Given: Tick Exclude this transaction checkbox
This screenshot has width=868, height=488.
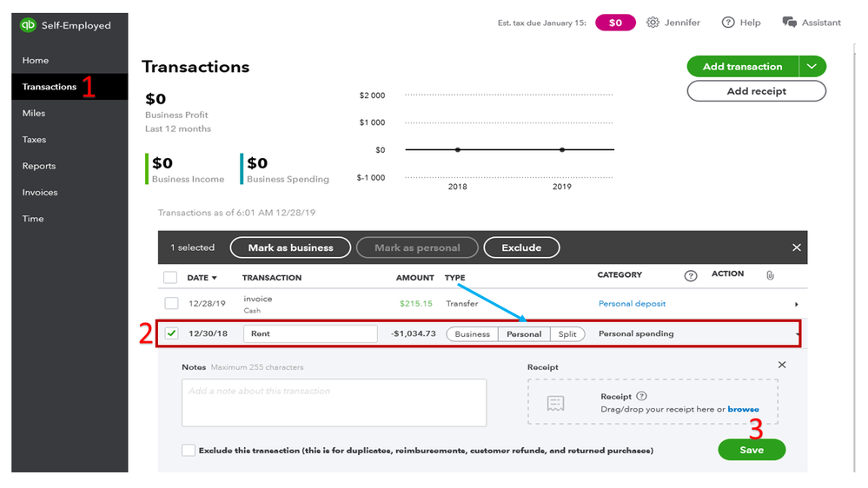Looking at the screenshot, I should 189,450.
